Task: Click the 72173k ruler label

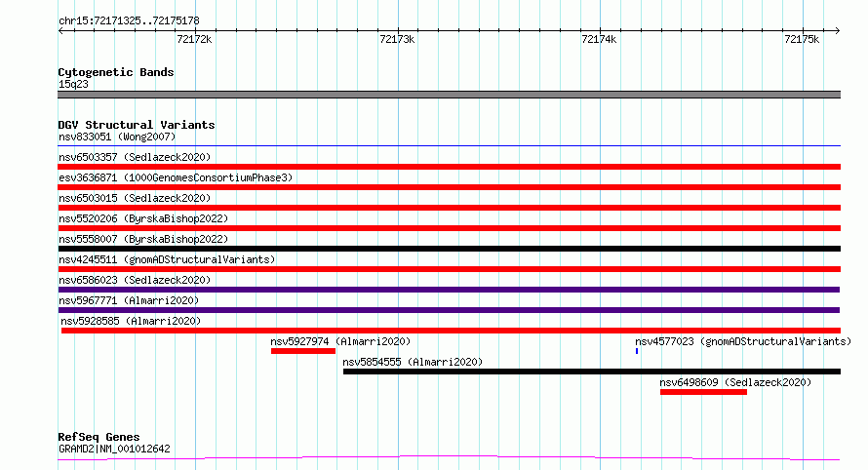Action: (397, 39)
